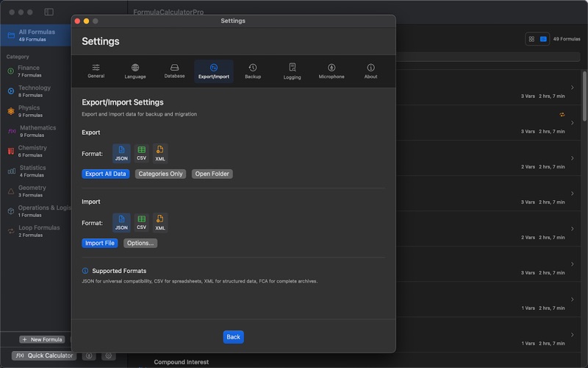The width and height of the screenshot is (588, 368).
Task: Toggle the sidebar in the main window
Action: point(49,12)
